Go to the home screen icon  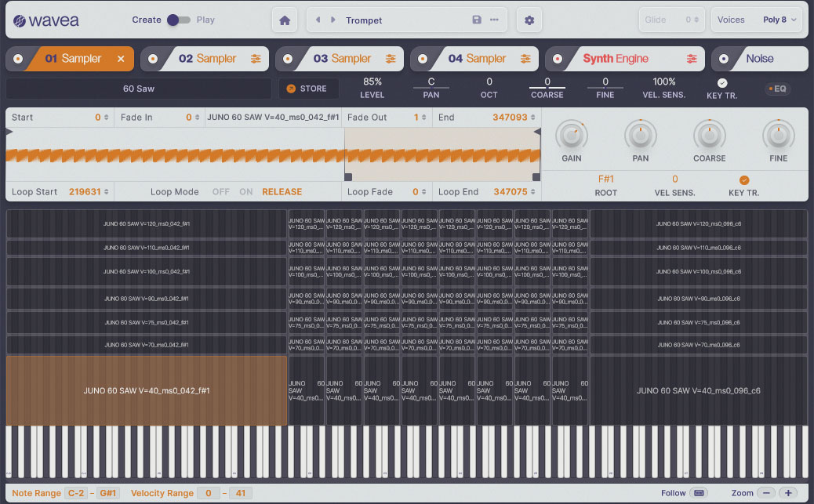pos(285,20)
